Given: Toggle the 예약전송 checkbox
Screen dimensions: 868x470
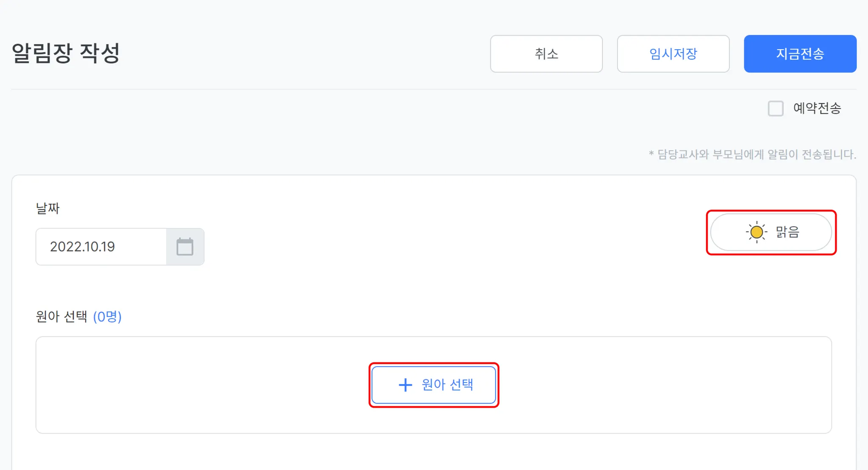Looking at the screenshot, I should [776, 108].
